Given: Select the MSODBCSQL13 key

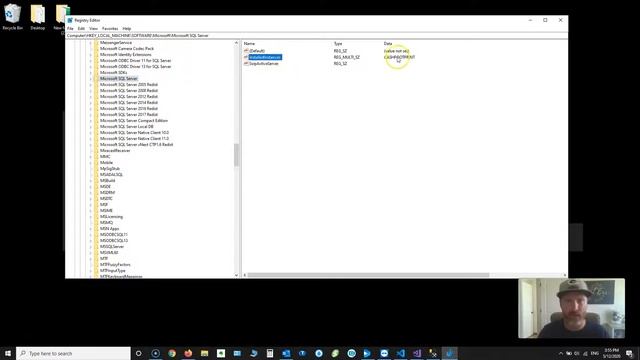Looking at the screenshot, I should point(113,240).
